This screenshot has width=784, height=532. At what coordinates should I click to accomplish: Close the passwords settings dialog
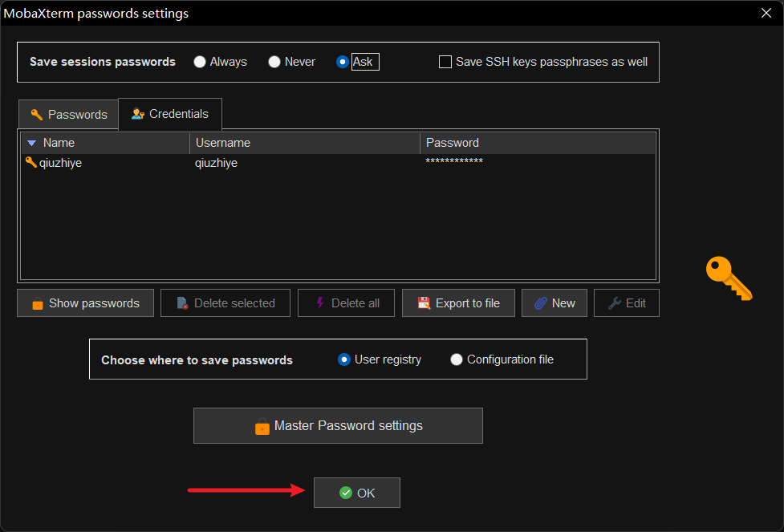tap(766, 13)
